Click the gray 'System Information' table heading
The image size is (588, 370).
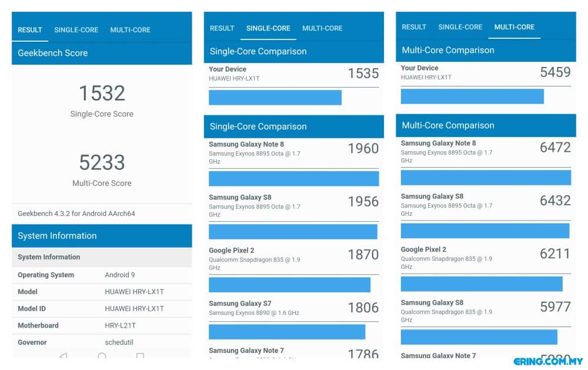click(102, 257)
